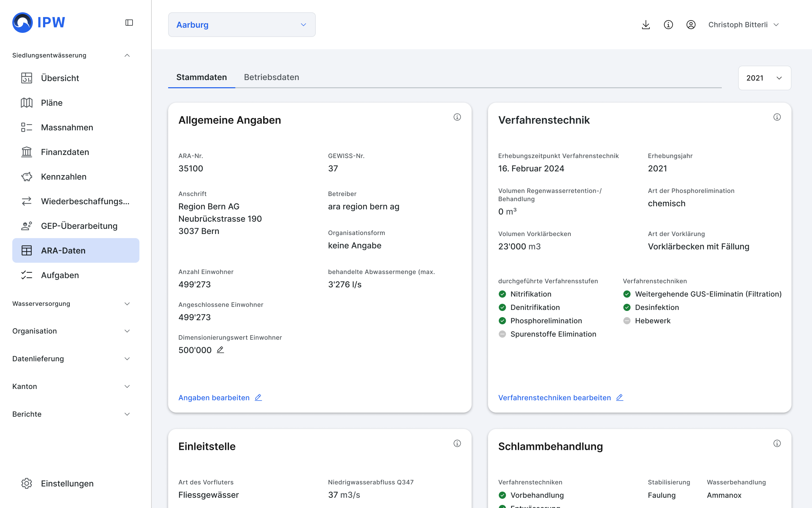This screenshot has width=812, height=508.
Task: Collapse the sidebar panel icon
Action: coord(129,23)
